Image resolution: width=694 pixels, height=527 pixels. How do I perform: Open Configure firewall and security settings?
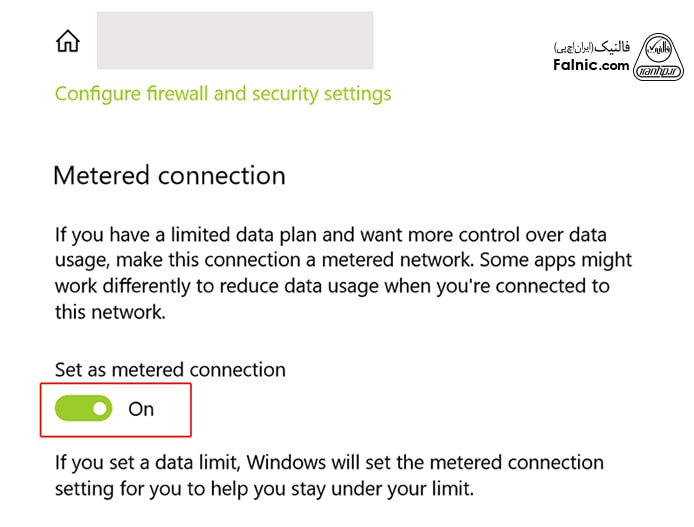(x=223, y=94)
